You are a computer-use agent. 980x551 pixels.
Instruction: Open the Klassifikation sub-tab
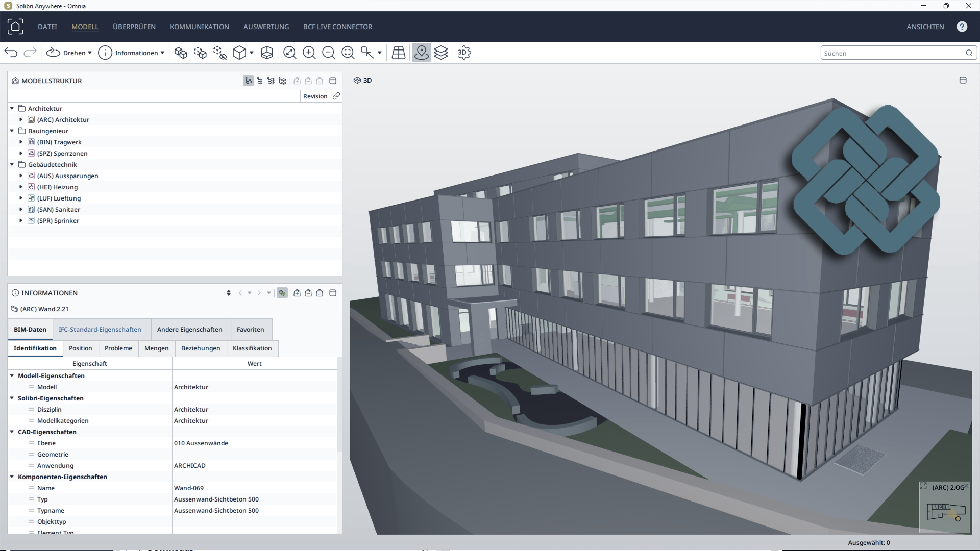(x=252, y=348)
